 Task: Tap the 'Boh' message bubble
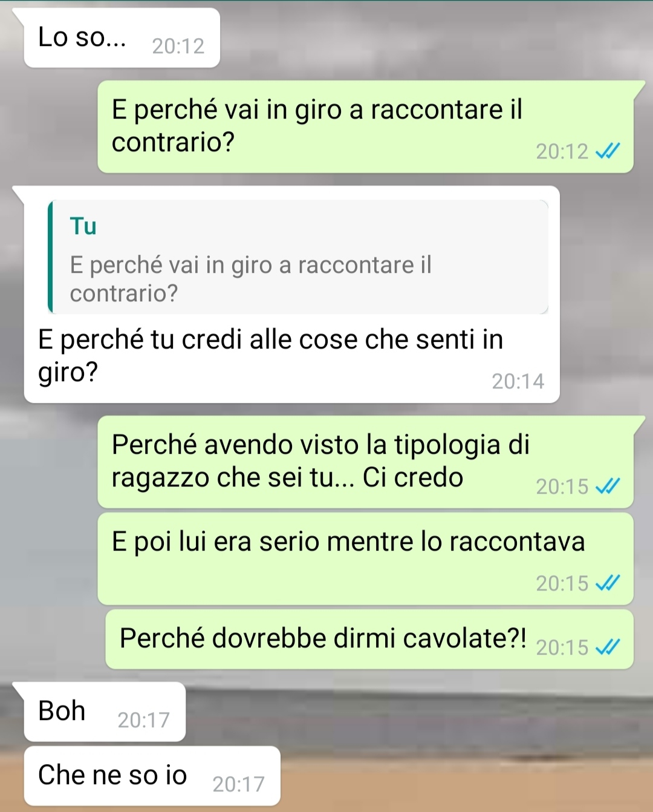(x=105, y=712)
